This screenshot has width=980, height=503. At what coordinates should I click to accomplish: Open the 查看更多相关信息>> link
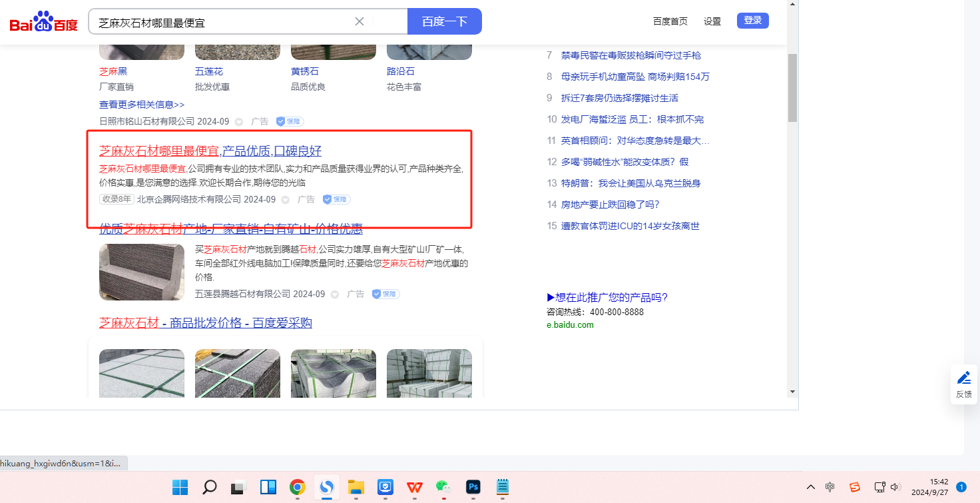[x=142, y=105]
